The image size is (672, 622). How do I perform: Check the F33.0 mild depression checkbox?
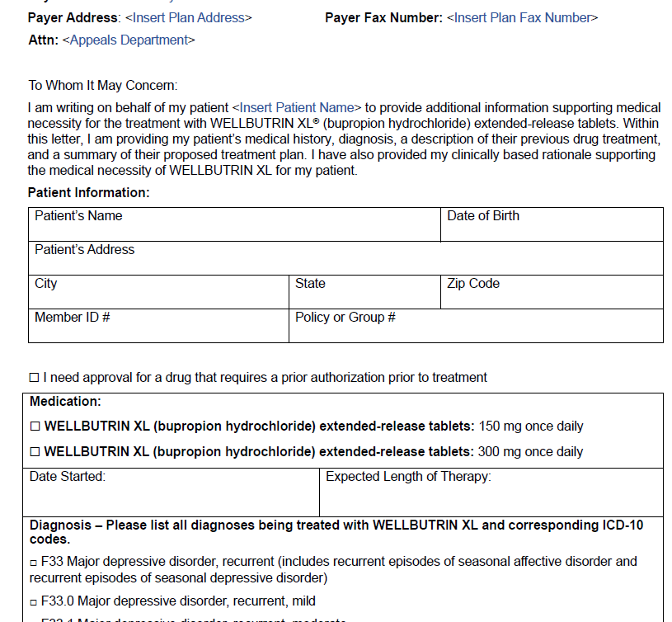(x=34, y=601)
